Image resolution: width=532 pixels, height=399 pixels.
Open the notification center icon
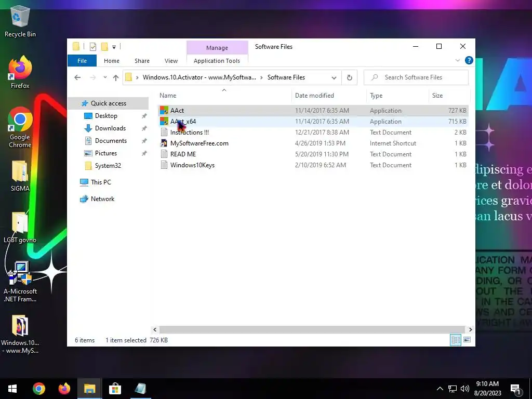[516, 389]
